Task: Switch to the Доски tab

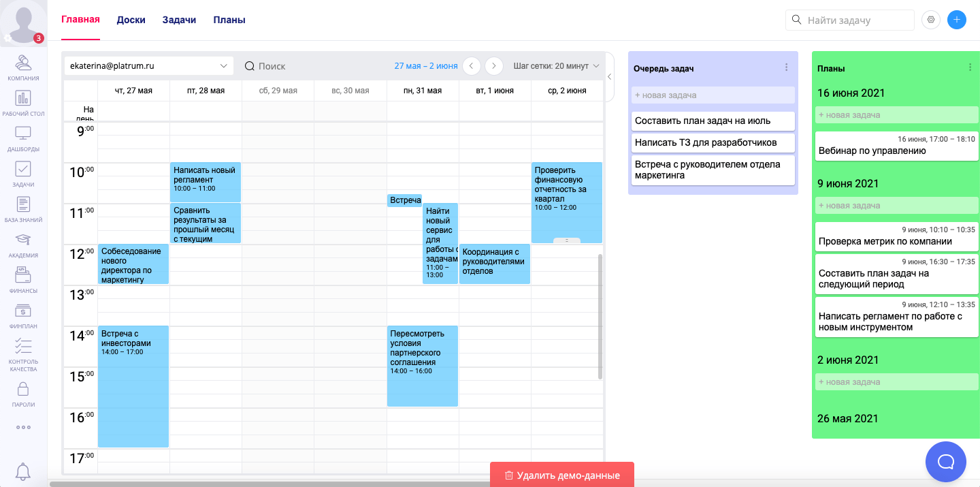Action: (131, 20)
